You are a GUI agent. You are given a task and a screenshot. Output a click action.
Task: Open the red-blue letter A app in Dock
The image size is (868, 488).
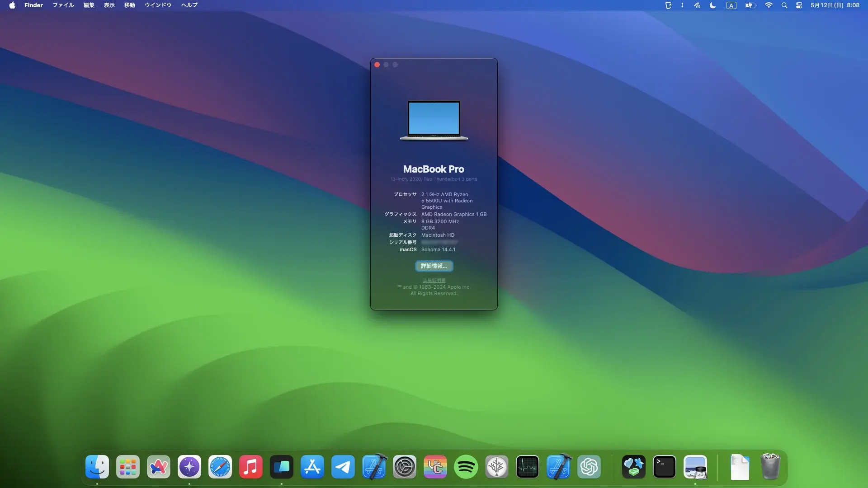159,467
